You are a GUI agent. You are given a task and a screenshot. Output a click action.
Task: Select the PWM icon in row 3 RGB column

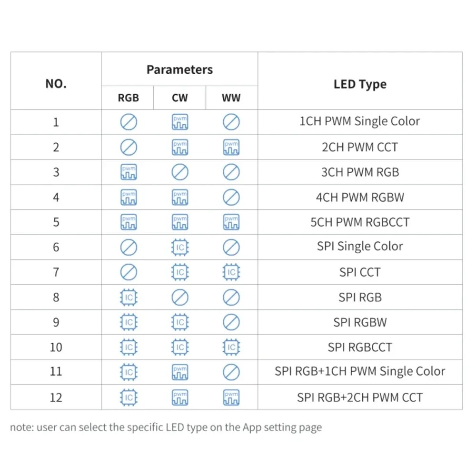point(129,172)
